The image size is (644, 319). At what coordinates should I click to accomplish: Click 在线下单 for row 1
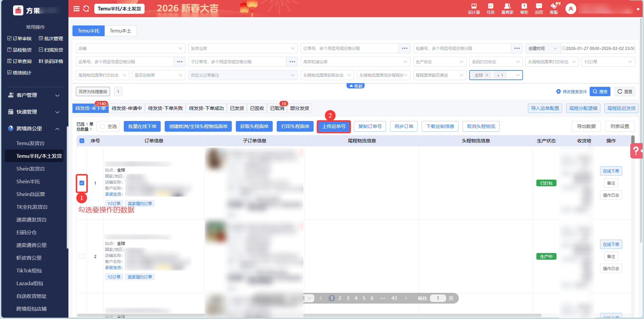(x=611, y=171)
